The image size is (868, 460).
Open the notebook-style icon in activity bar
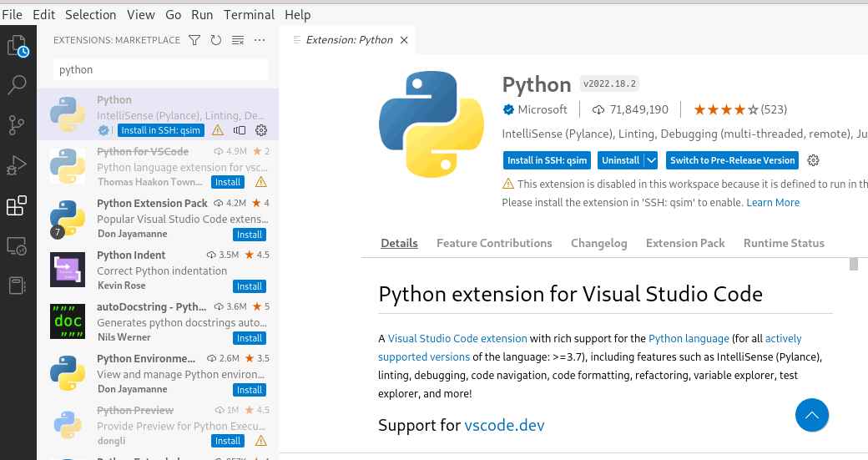tap(18, 286)
